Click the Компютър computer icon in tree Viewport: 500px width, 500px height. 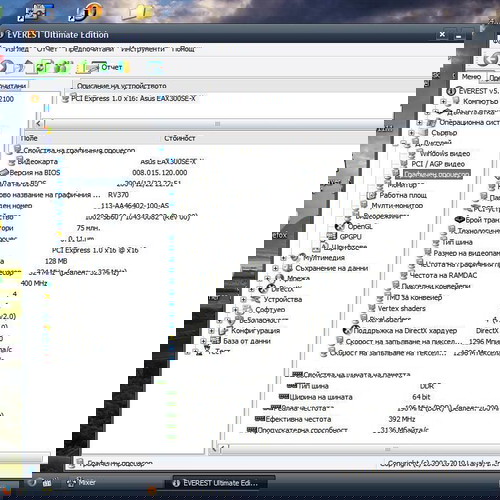click(x=456, y=101)
